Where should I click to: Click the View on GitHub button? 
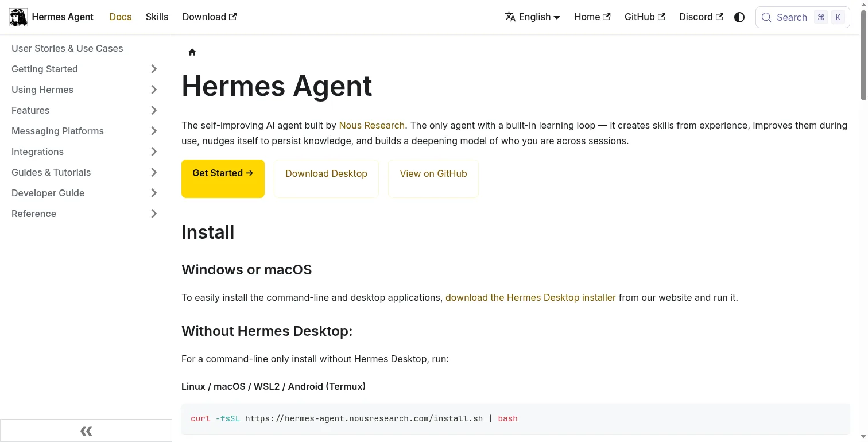click(x=433, y=179)
